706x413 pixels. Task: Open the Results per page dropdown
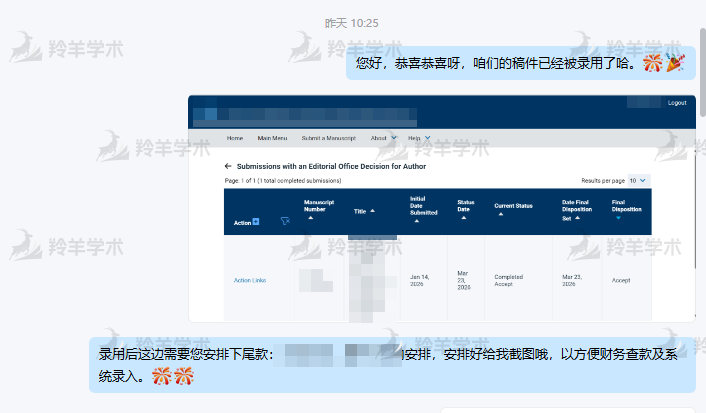point(638,180)
